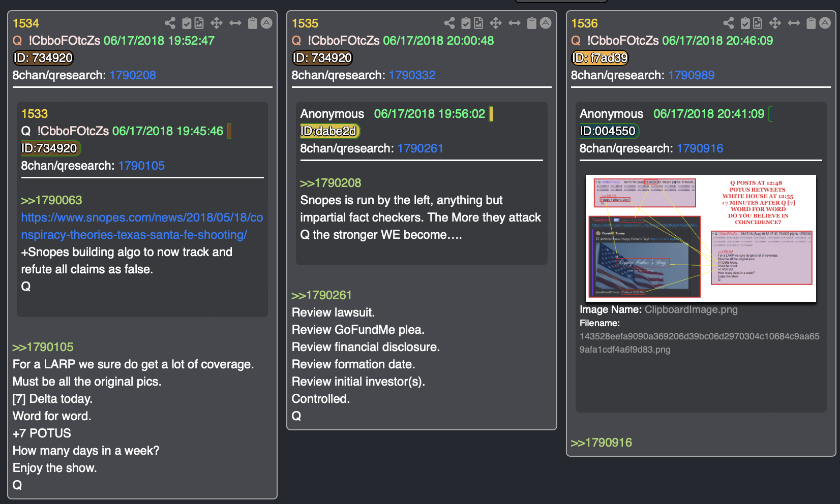Click the image file icon on post 1535
The image size is (840, 504).
[x=478, y=23]
